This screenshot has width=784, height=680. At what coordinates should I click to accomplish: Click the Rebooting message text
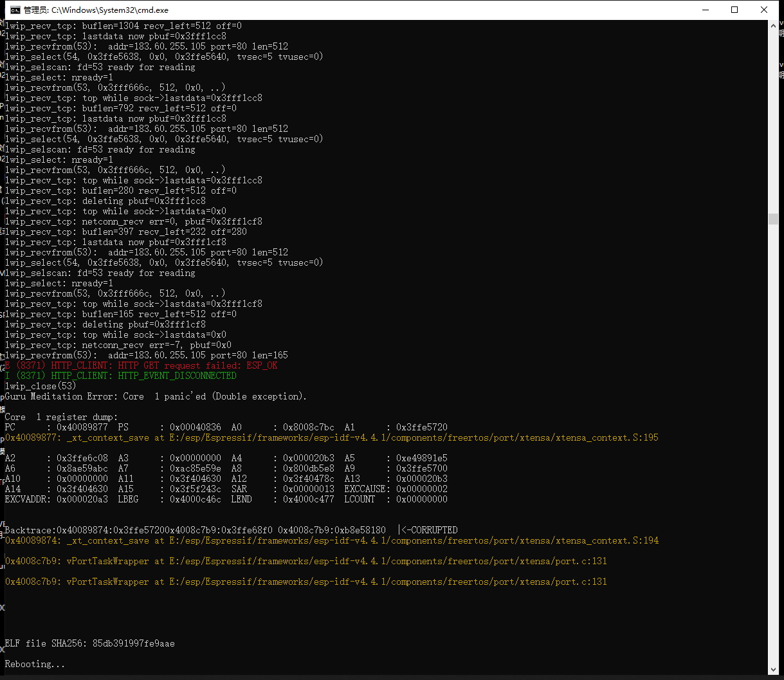pos(35,663)
